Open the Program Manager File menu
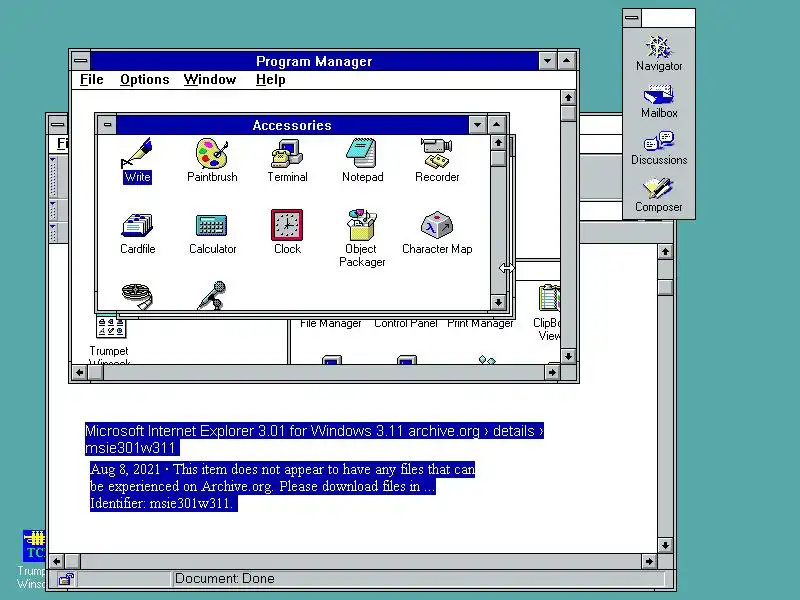 coord(92,80)
